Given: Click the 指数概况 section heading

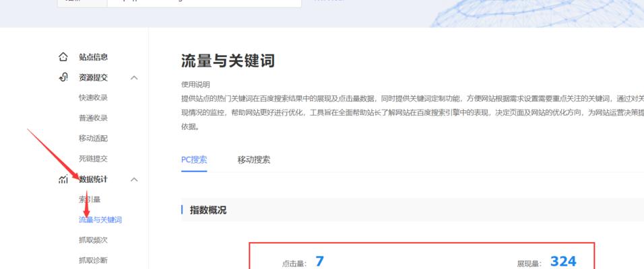Looking at the screenshot, I should click(208, 210).
